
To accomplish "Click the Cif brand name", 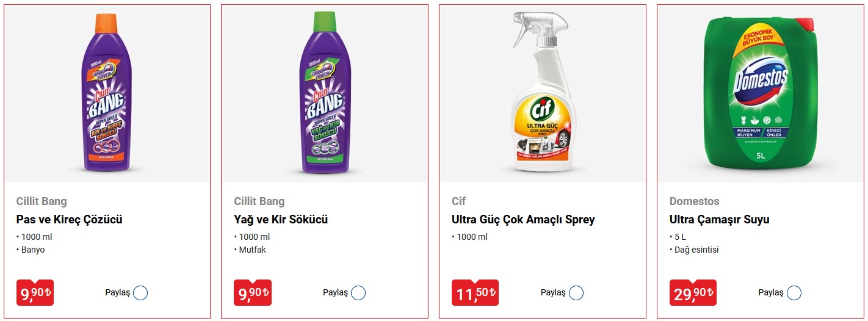I will tap(458, 201).
